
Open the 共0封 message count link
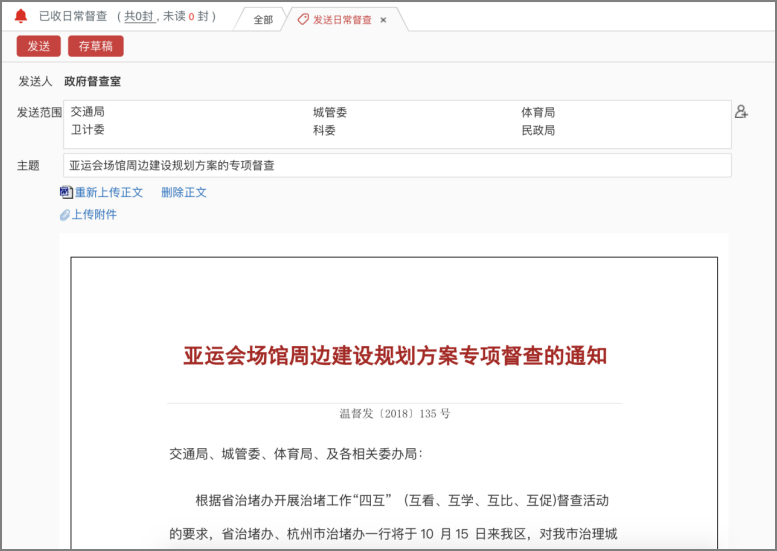(x=138, y=17)
